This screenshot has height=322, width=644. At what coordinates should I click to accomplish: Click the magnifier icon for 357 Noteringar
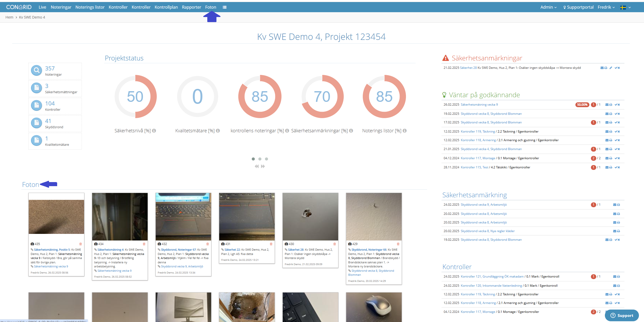[x=37, y=70]
